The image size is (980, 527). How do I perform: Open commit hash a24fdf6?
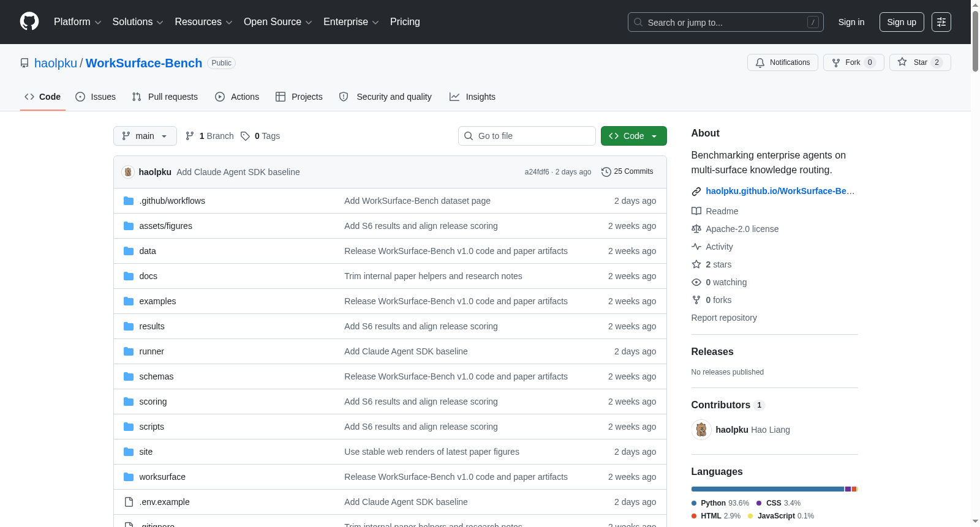537,172
